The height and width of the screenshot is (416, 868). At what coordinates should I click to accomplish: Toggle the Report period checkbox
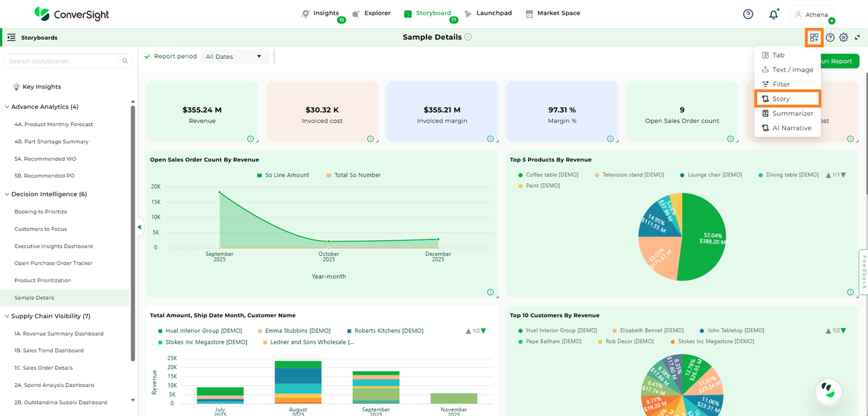(147, 56)
